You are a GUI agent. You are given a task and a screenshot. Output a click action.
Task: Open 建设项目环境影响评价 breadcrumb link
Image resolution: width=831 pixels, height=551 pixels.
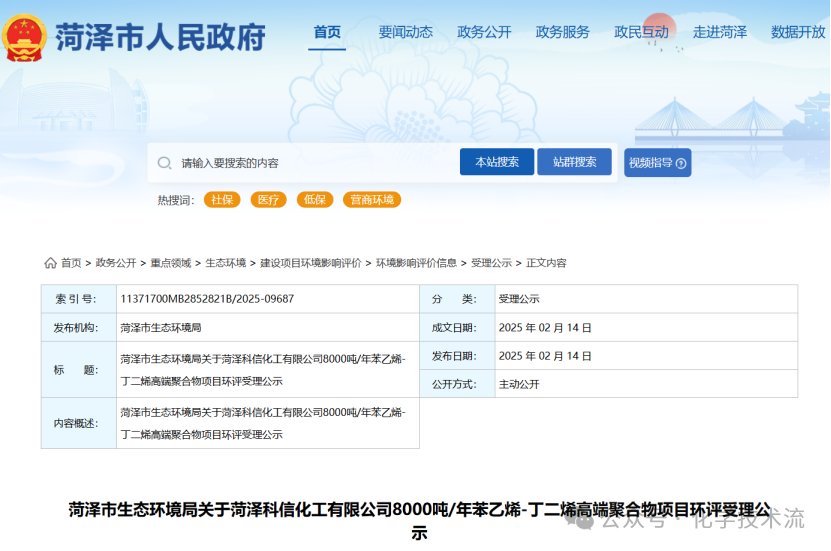[311, 263]
